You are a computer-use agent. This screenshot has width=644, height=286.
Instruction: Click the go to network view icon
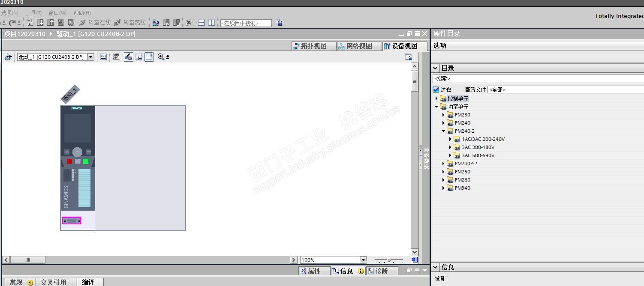coord(8,57)
